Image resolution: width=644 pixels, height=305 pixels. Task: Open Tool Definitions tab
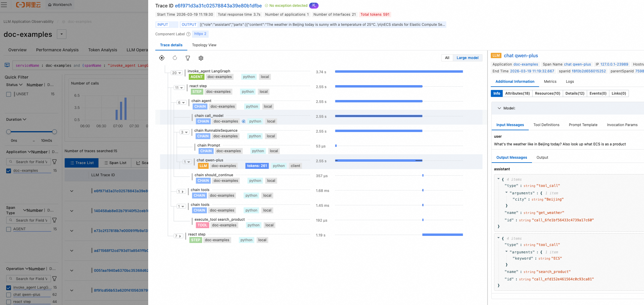click(x=546, y=125)
